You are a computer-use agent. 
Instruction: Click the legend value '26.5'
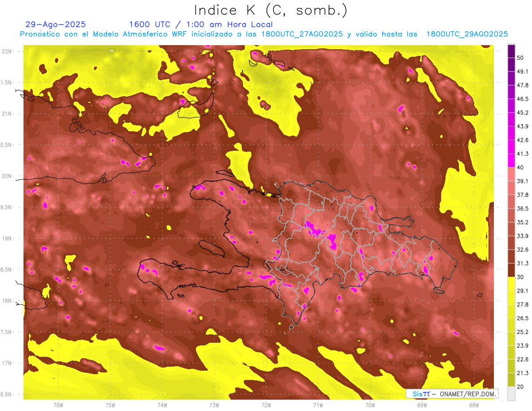pyautogui.click(x=522, y=318)
